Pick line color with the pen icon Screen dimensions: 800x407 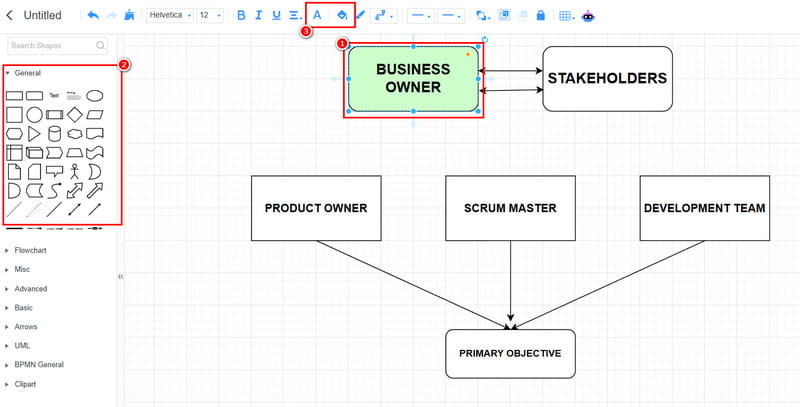tap(361, 15)
